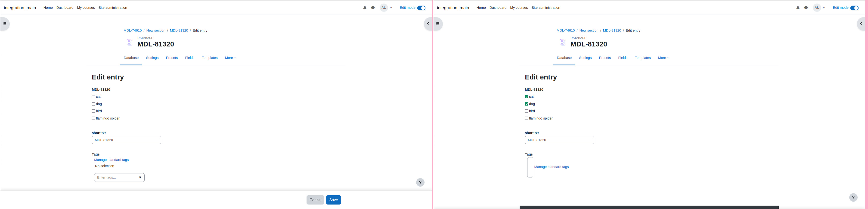Open Site administration in left window
Viewport: 868px width, 209px height.
[112, 8]
